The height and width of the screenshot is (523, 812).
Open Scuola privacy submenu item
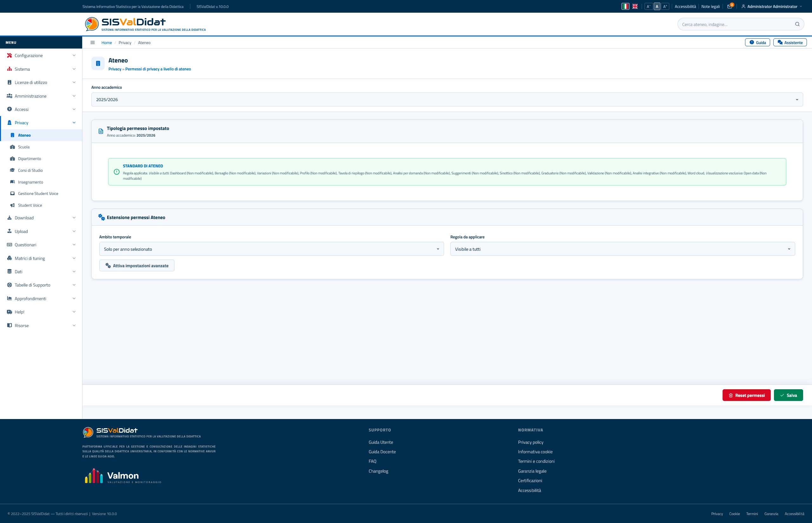[x=41, y=147]
